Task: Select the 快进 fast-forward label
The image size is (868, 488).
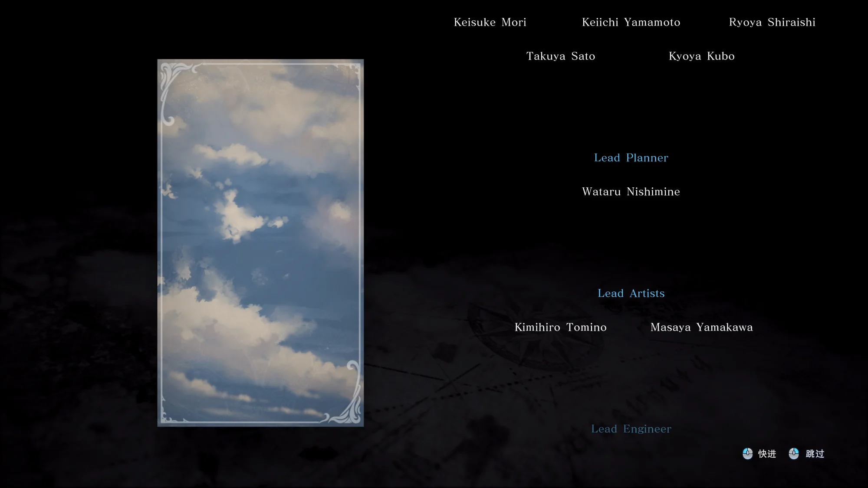Action: pyautogui.click(x=767, y=454)
